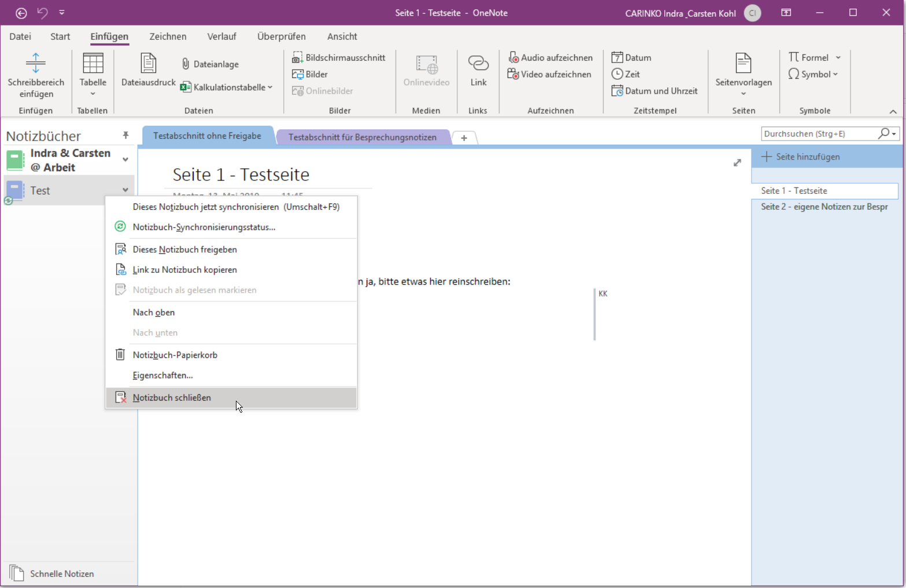This screenshot has height=588, width=906.
Task: Open Notizbuch-Papierkorb from context menu
Action: 231,355
